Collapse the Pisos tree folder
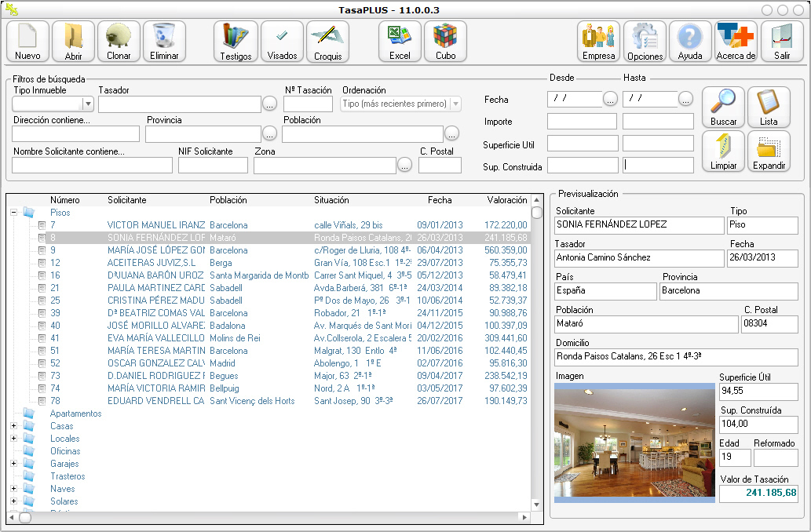Image resolution: width=811 pixels, height=532 pixels. click(13, 213)
